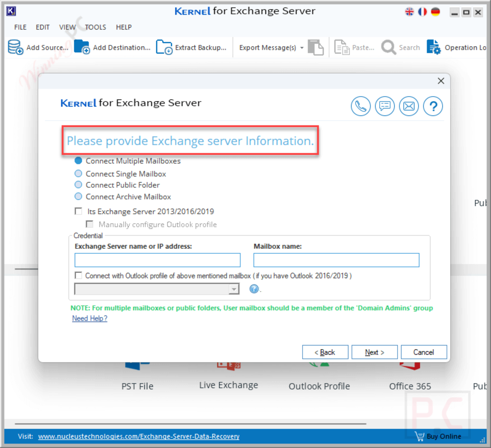Click the blue help icon near profile dropdown
Screen dimensions: 491x448
point(254,289)
